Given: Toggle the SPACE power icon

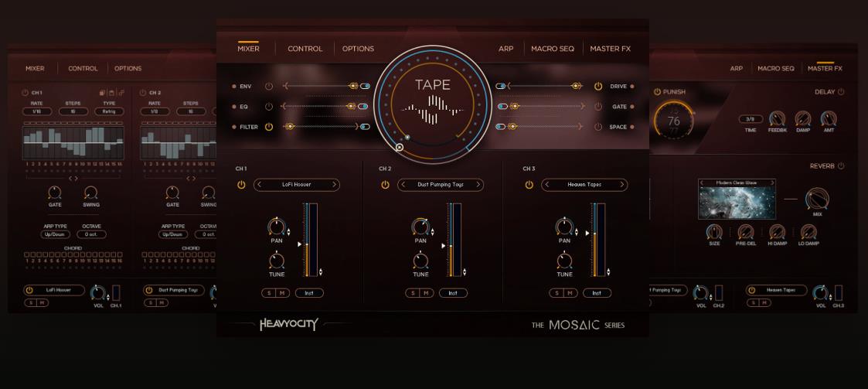Looking at the screenshot, I should click(x=597, y=127).
